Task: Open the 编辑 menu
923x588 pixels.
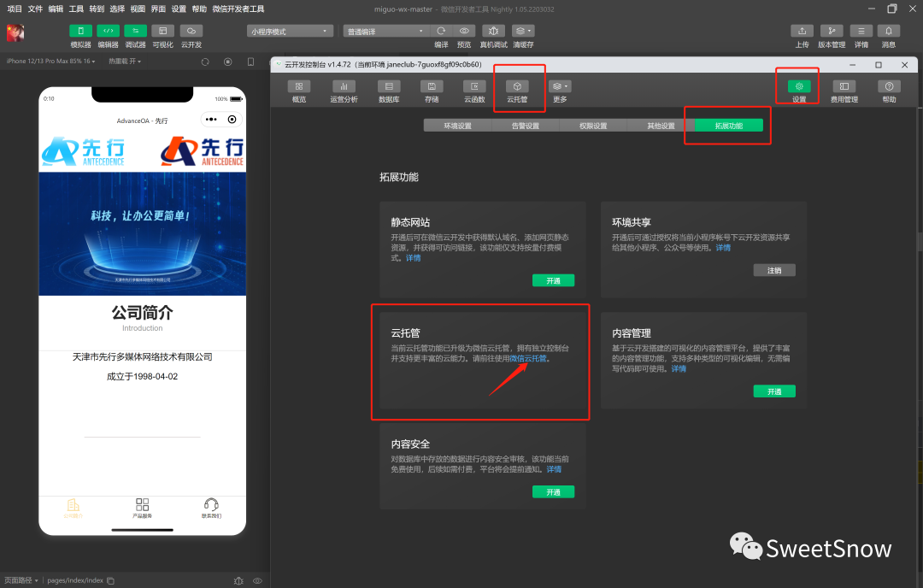Action: click(x=56, y=9)
